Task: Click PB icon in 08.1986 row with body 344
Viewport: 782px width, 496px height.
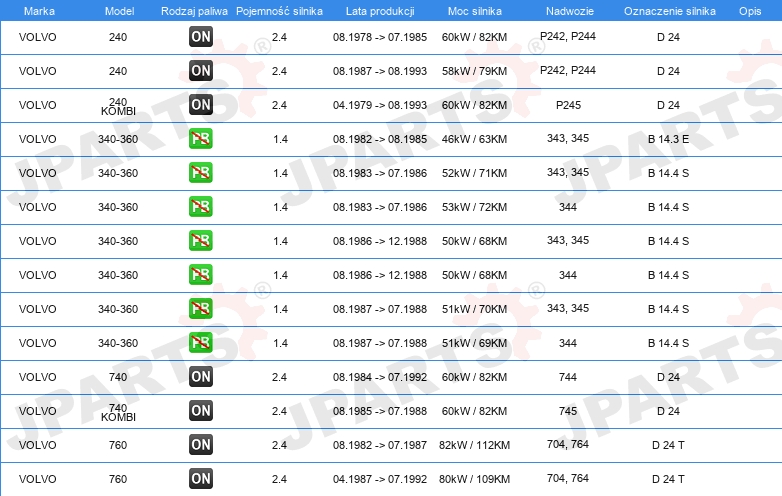Action: [201, 275]
